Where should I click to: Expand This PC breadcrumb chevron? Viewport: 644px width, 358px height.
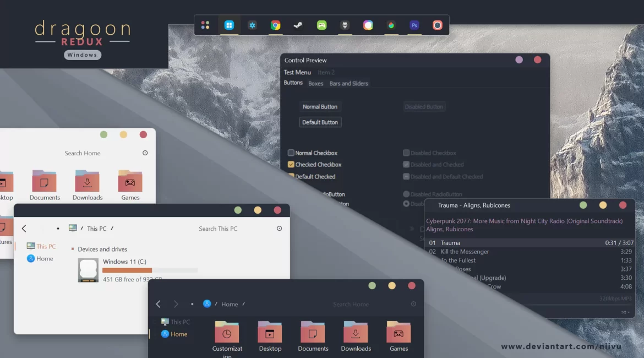click(112, 229)
